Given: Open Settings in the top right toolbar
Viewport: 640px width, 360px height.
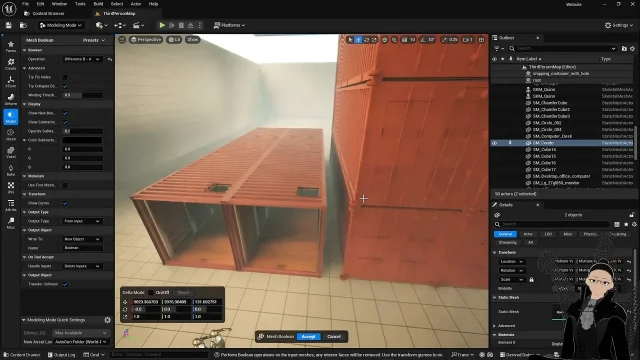Looking at the screenshot, I should click(619, 25).
